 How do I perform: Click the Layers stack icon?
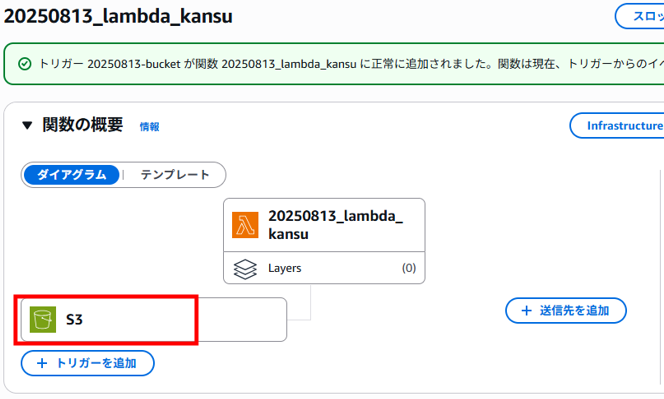pos(245,269)
